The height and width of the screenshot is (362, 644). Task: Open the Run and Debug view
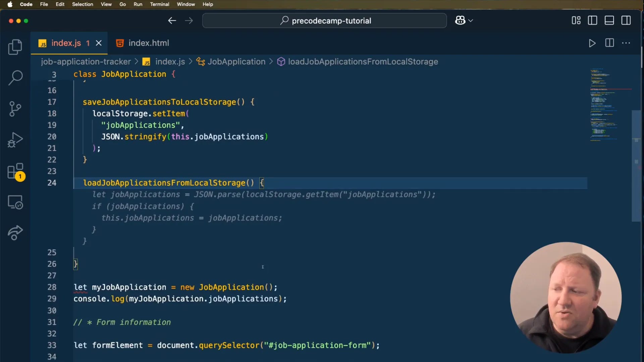click(15, 140)
